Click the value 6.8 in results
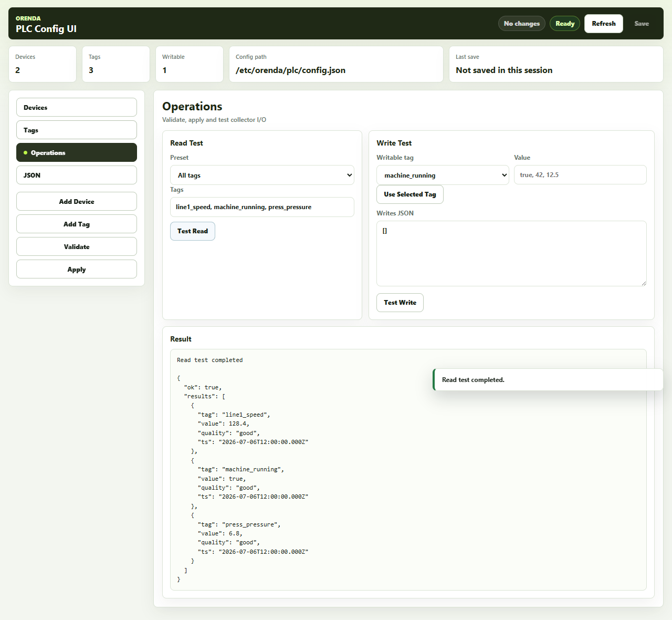This screenshot has height=620, width=672. (x=234, y=534)
